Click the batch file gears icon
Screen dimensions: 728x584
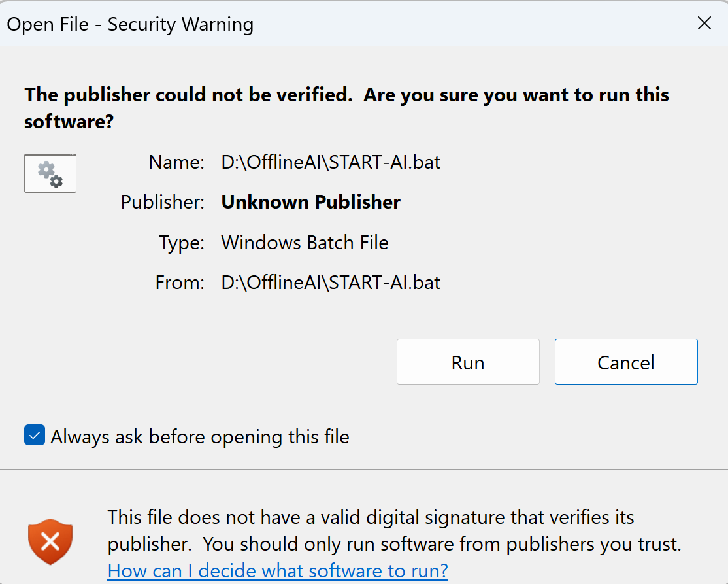point(50,173)
